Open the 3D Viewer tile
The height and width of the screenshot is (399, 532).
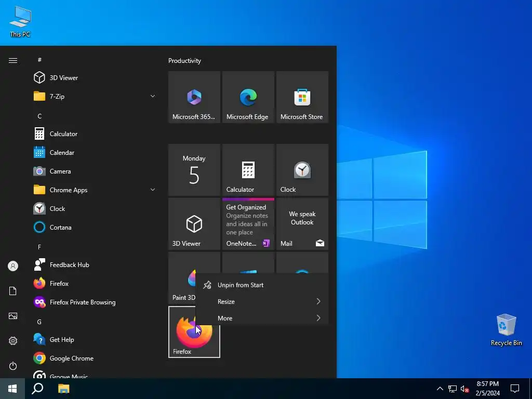pos(194,224)
